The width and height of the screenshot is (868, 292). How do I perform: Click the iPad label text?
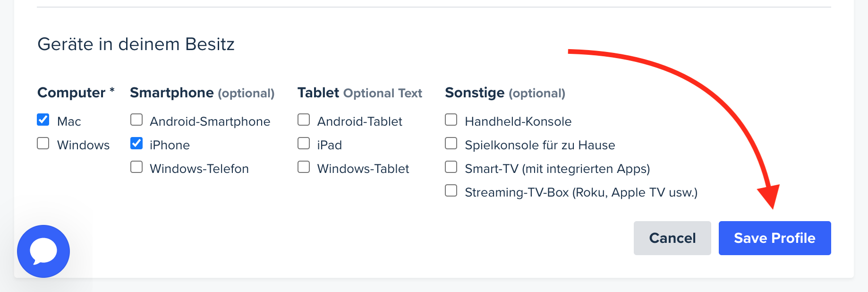click(329, 145)
